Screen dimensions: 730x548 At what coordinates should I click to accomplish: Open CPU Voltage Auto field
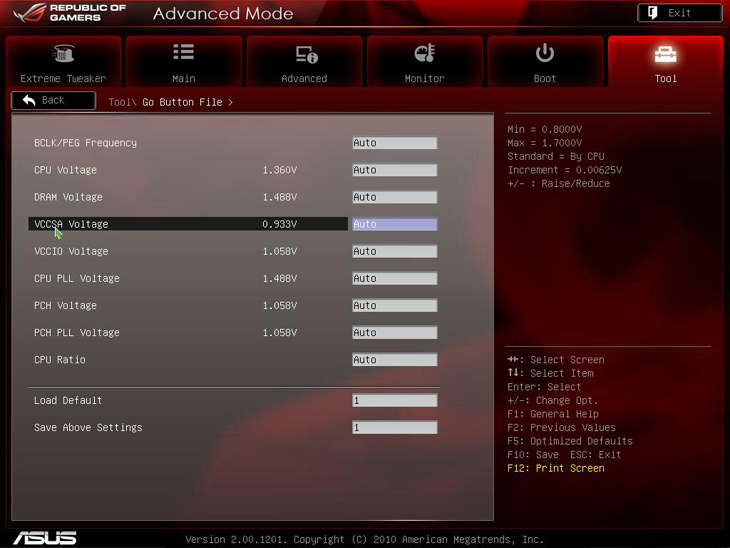pos(394,170)
